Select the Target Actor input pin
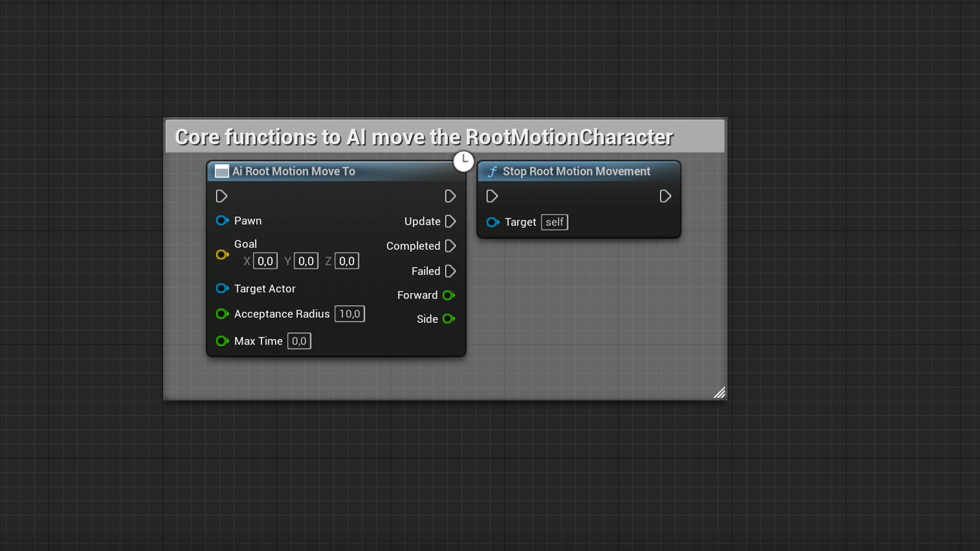The width and height of the screenshot is (980, 551). click(x=222, y=288)
